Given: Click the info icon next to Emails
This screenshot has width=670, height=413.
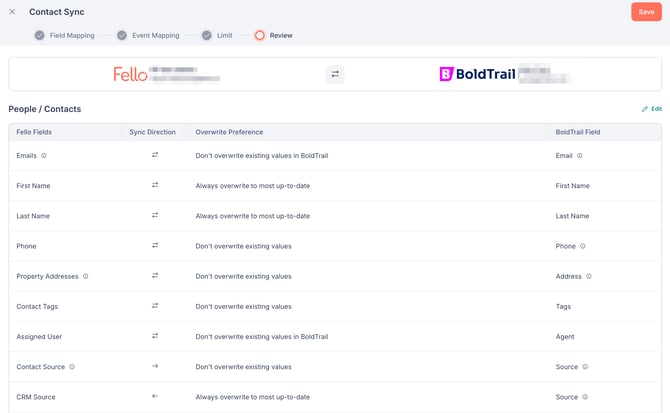Looking at the screenshot, I should point(44,156).
